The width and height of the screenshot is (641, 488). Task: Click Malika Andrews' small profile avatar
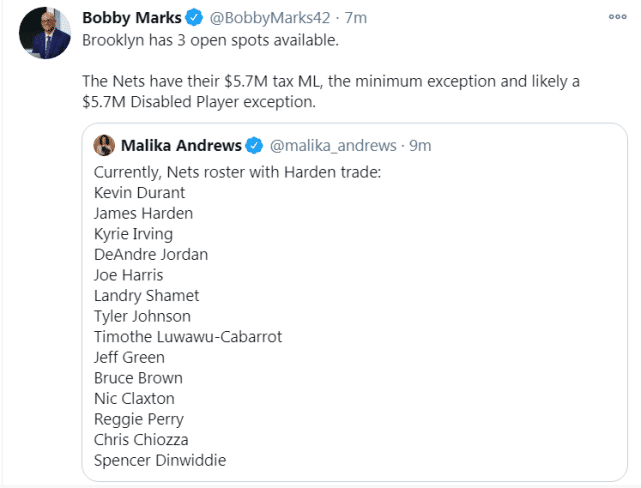[105, 146]
